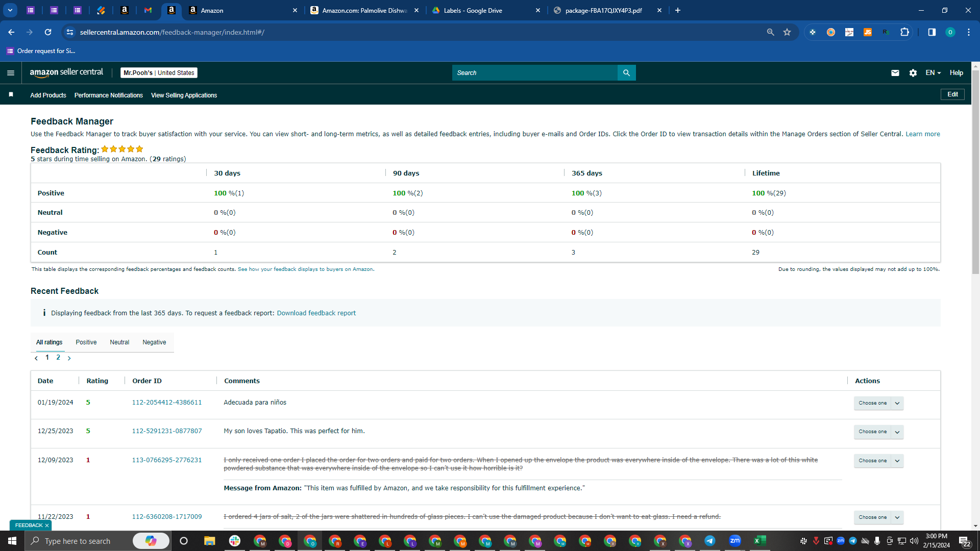Viewport: 980px width, 551px height.
Task: Click the taskbar volume icon
Action: (x=914, y=541)
